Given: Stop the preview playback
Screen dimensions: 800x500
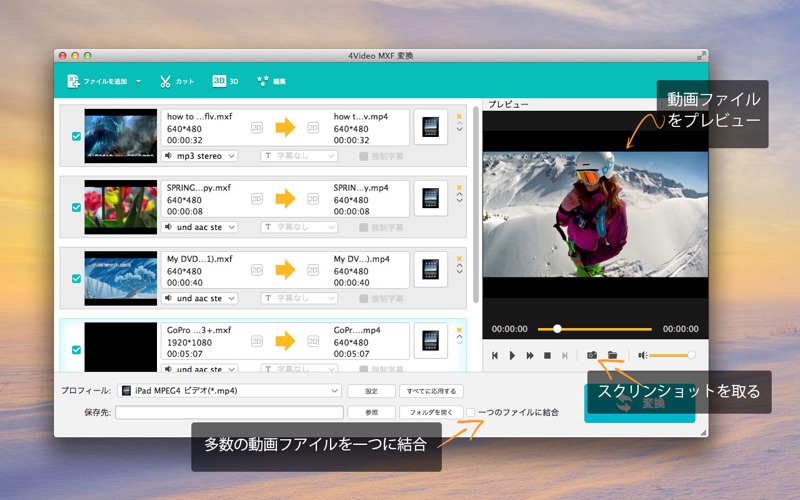Looking at the screenshot, I should (x=547, y=356).
